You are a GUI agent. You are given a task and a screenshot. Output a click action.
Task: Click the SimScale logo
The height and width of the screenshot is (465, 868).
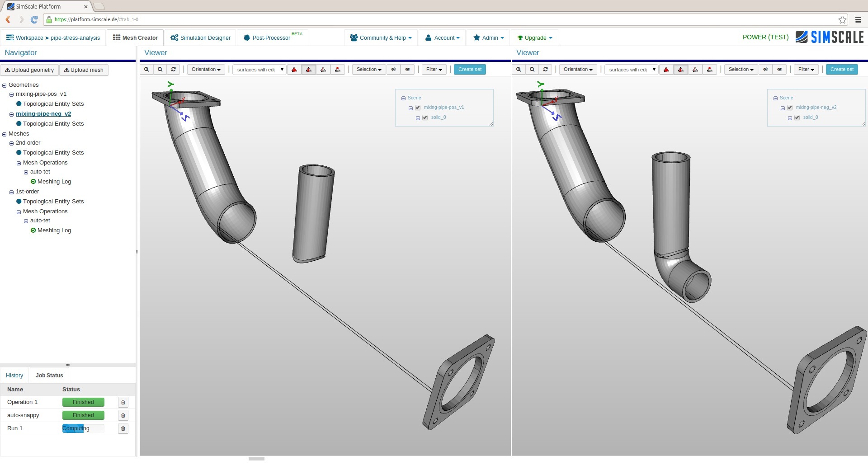pos(830,37)
